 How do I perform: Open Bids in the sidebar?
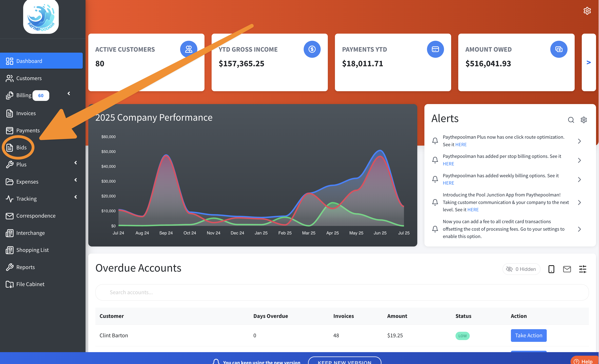click(21, 148)
